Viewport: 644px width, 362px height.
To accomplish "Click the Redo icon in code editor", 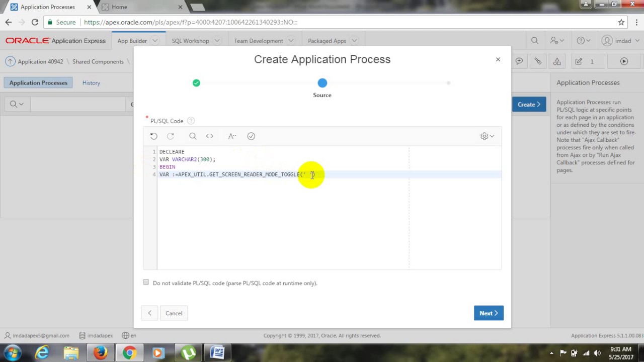I will 171,136.
